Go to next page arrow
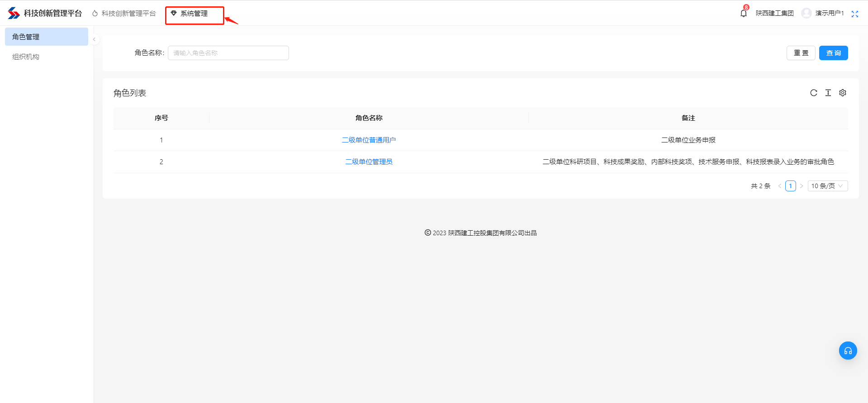Screen dimensions: 868x403 [x=801, y=186]
